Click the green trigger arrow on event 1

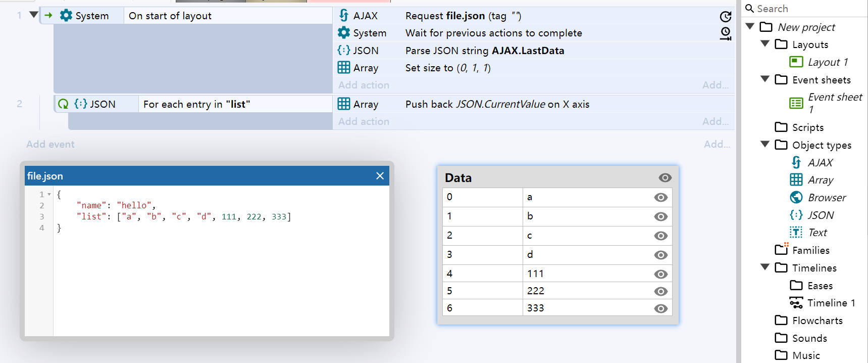pos(48,15)
